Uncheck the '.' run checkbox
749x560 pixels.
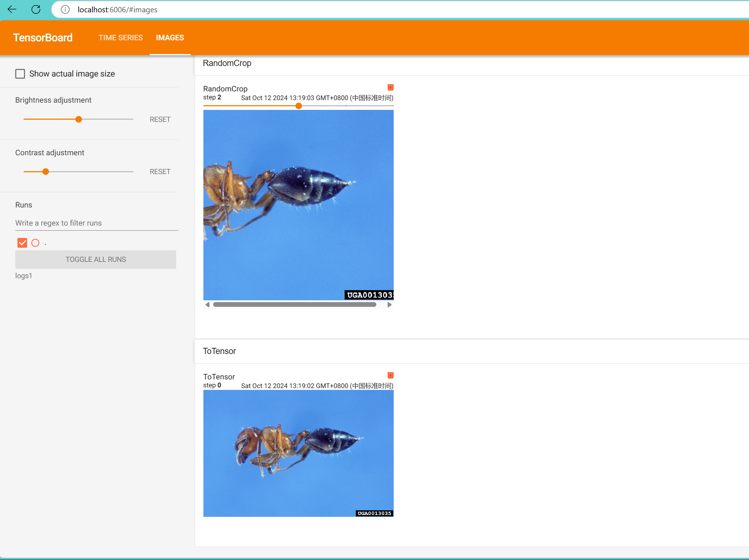click(22, 243)
